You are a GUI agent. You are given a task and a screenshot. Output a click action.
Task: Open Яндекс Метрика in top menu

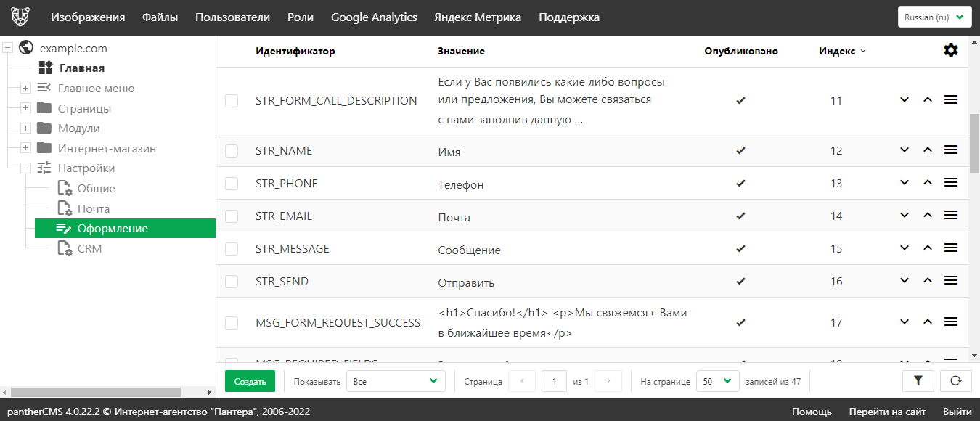click(477, 17)
